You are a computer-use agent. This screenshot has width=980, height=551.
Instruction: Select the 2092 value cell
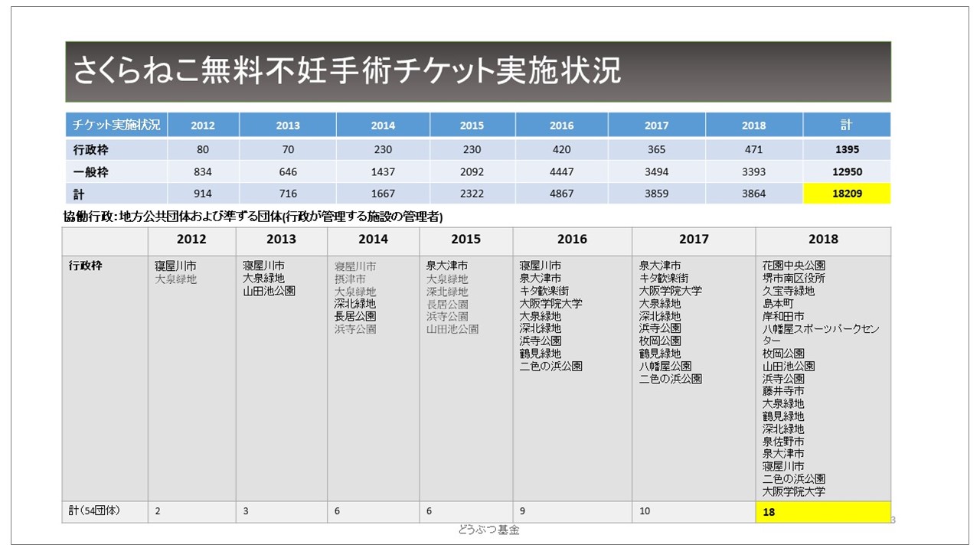(472, 172)
